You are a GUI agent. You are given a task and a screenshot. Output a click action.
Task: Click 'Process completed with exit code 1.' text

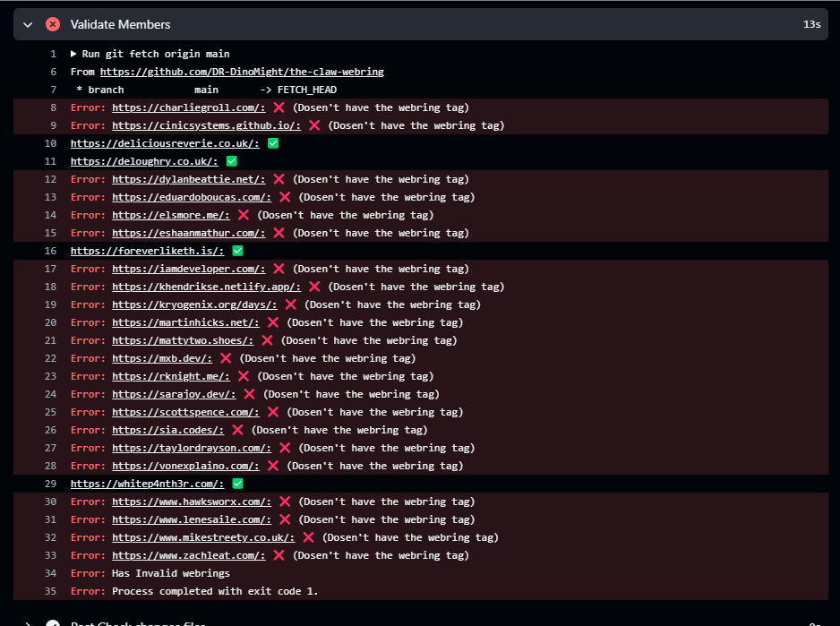click(x=215, y=591)
